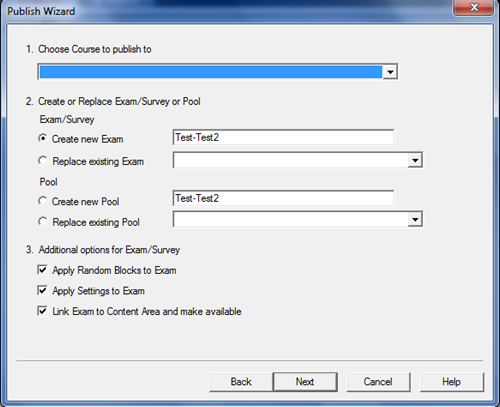Cancel the Publish Wizard
This screenshot has width=500, height=407.
click(378, 382)
